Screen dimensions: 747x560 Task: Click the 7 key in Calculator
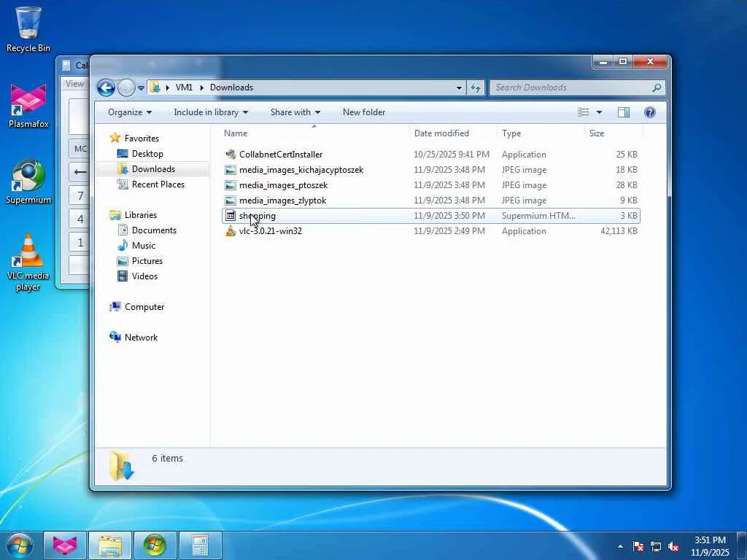click(80, 195)
